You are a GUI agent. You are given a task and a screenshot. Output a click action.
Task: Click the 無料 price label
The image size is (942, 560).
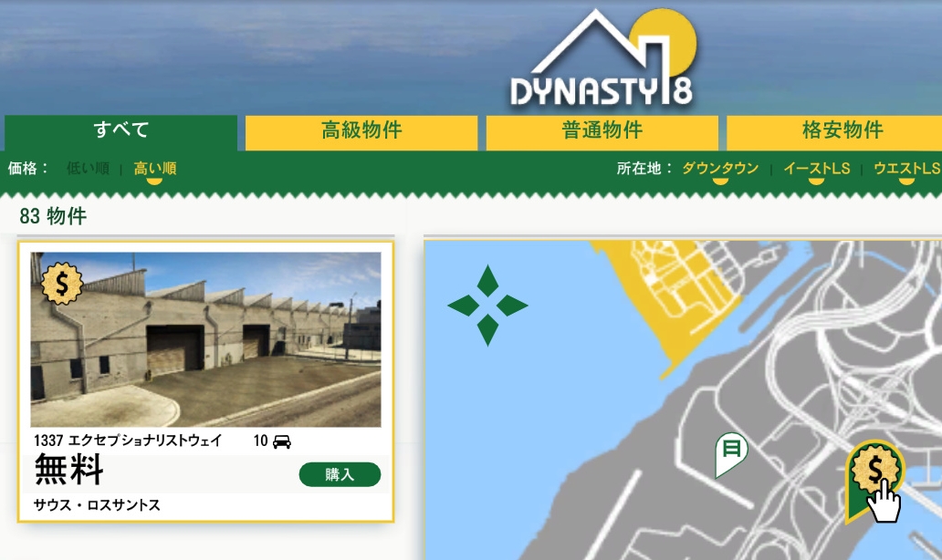[x=68, y=470]
